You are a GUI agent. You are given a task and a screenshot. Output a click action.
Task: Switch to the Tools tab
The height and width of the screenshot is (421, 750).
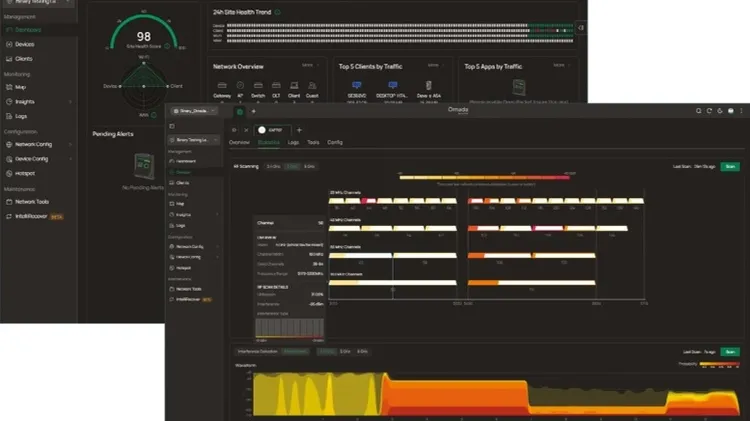[313, 143]
